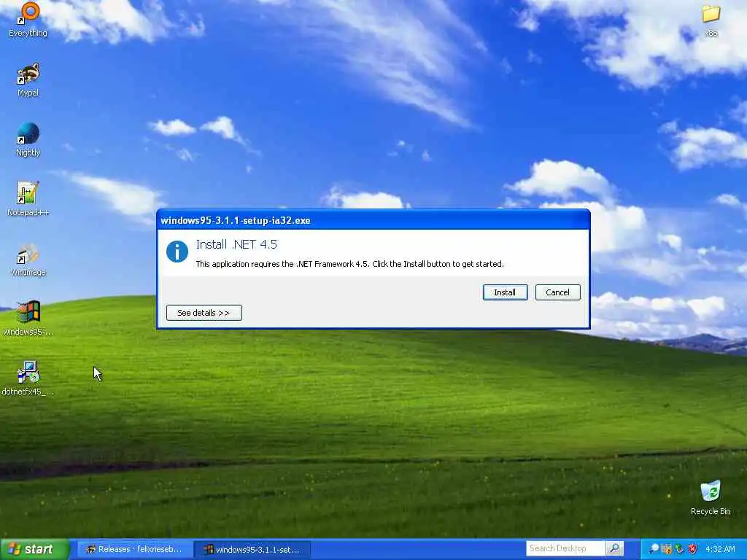Click the red security alert shield tray icon
Viewport: 747px width, 560px height.
coord(693,549)
